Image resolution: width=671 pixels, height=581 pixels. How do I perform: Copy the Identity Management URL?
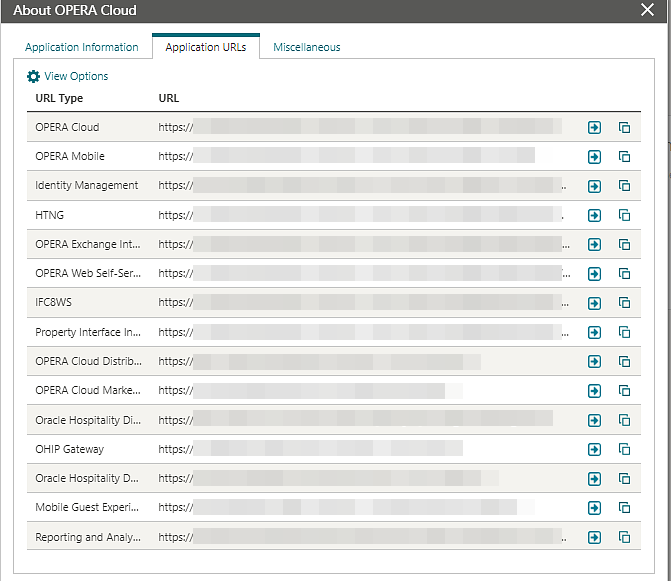pos(624,186)
